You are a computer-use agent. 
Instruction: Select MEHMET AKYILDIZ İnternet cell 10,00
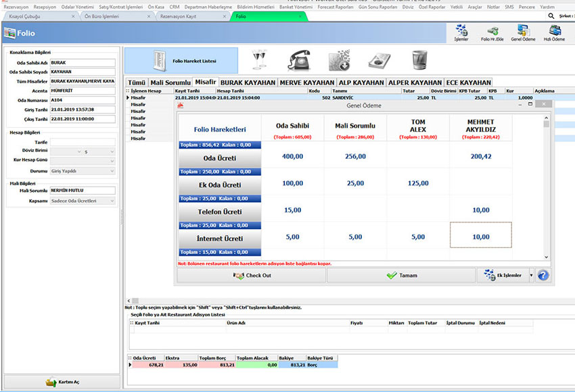click(x=481, y=235)
